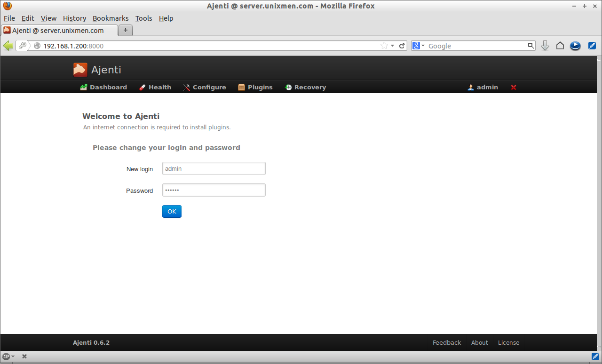
Task: Click the red X logout icon
Action: click(514, 87)
